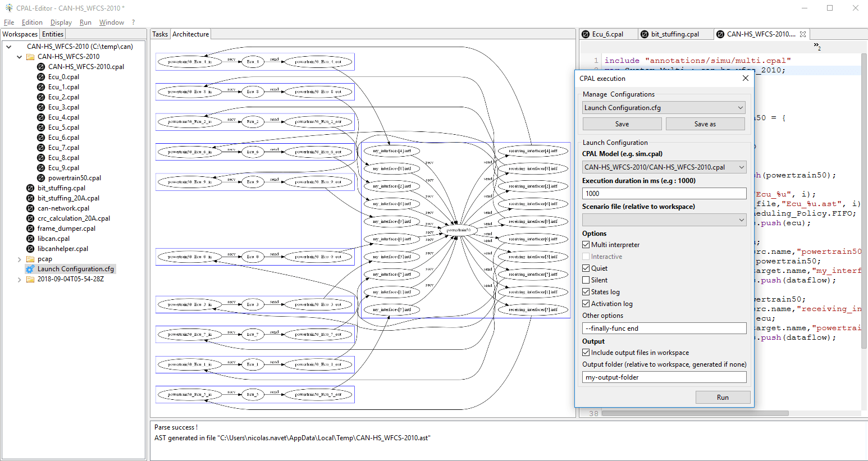Click the Ecu_9.cpal file icon
868x461 pixels.
click(x=41, y=168)
